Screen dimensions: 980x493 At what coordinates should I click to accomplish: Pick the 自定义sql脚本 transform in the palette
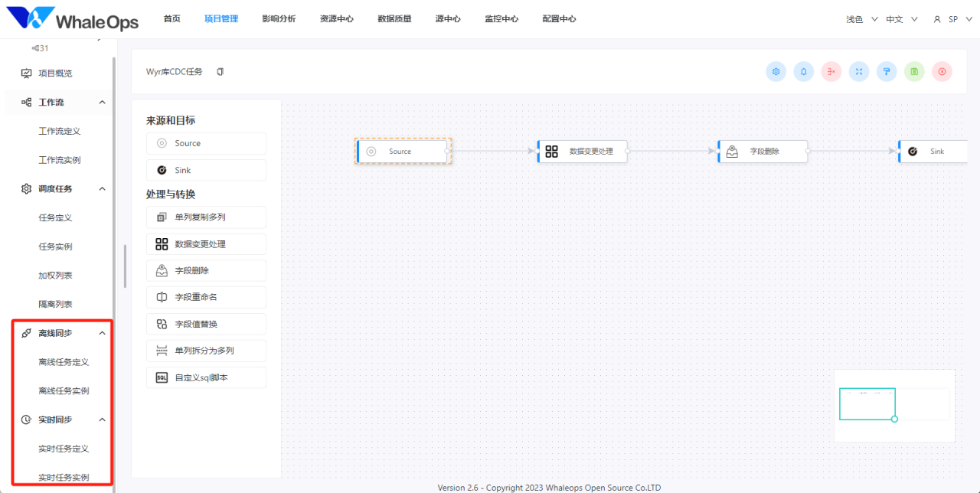coord(206,377)
